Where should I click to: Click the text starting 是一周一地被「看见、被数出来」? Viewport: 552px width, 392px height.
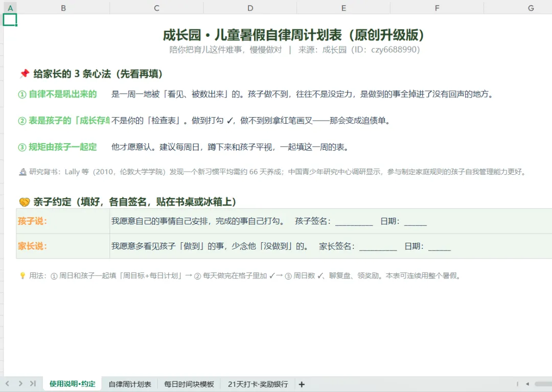coord(303,95)
